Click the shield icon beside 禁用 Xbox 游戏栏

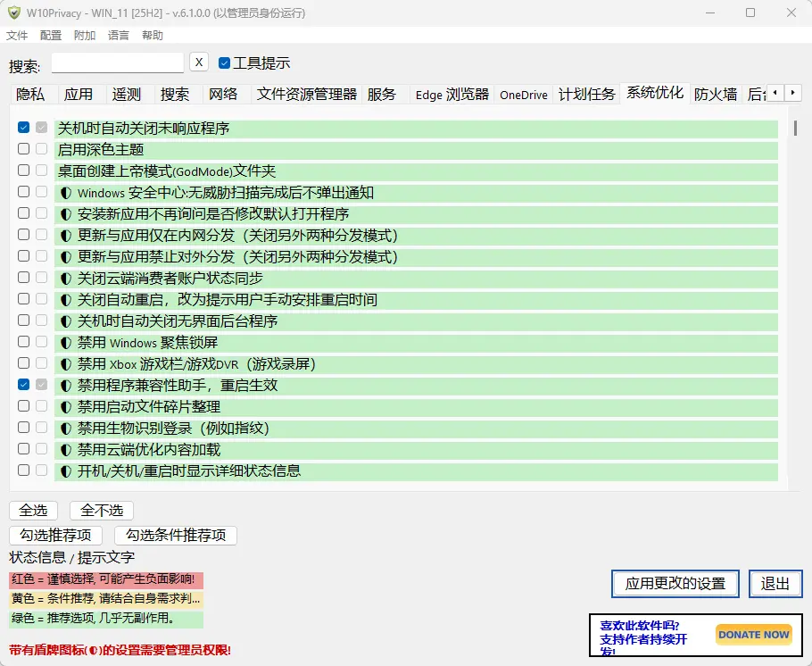66,364
